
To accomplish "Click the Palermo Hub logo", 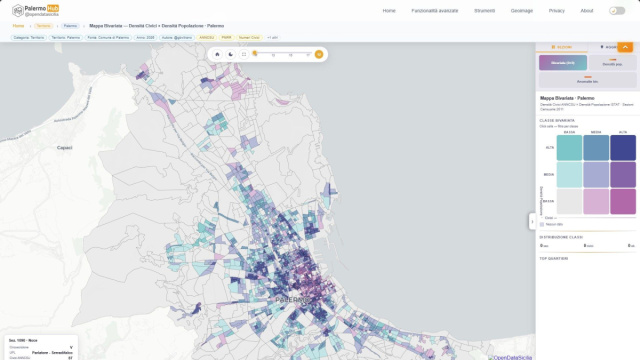I will click(36, 11).
